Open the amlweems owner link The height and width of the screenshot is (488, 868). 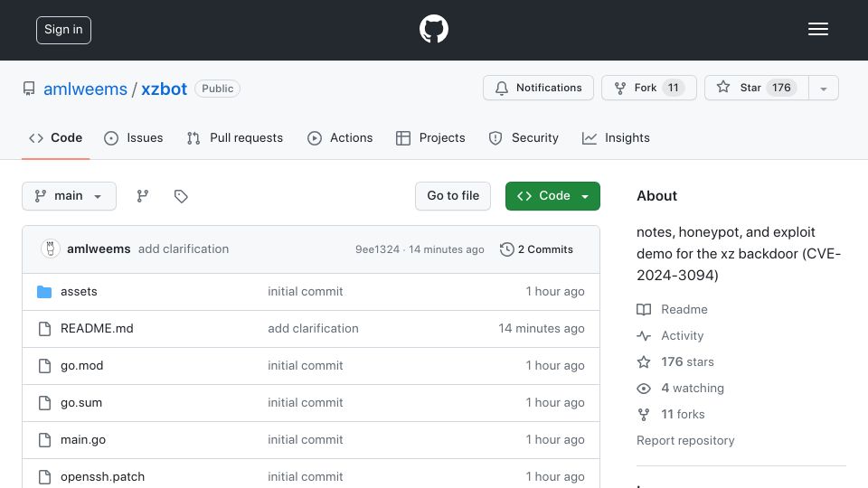85,89
